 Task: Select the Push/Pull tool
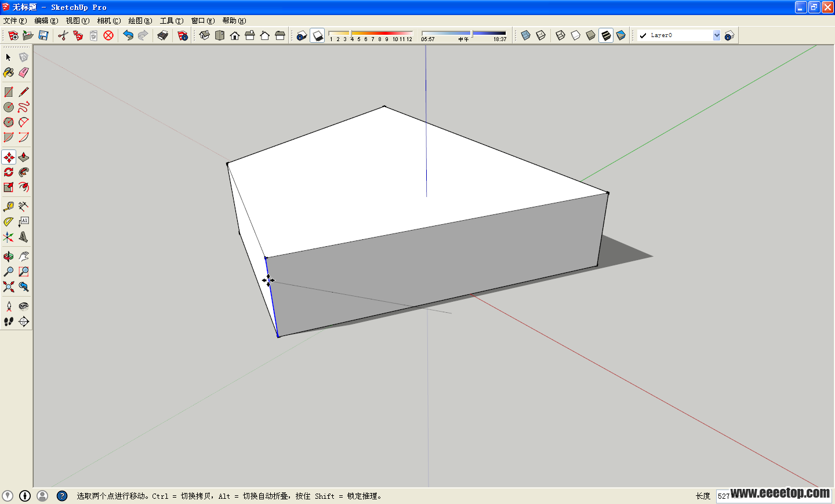24,157
